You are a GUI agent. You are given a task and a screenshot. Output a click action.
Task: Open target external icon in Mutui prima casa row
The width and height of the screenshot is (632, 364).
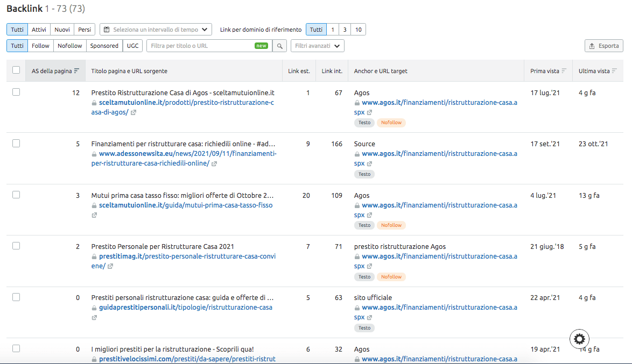(x=370, y=215)
